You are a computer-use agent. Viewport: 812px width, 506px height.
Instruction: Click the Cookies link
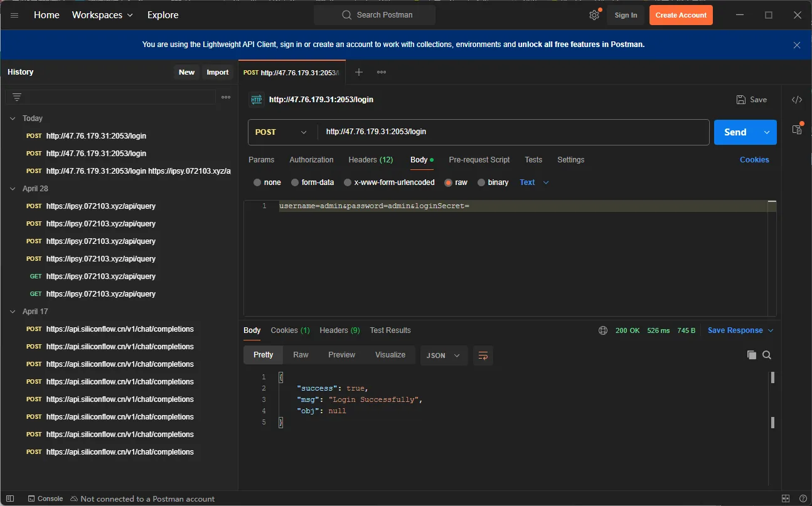click(x=754, y=160)
